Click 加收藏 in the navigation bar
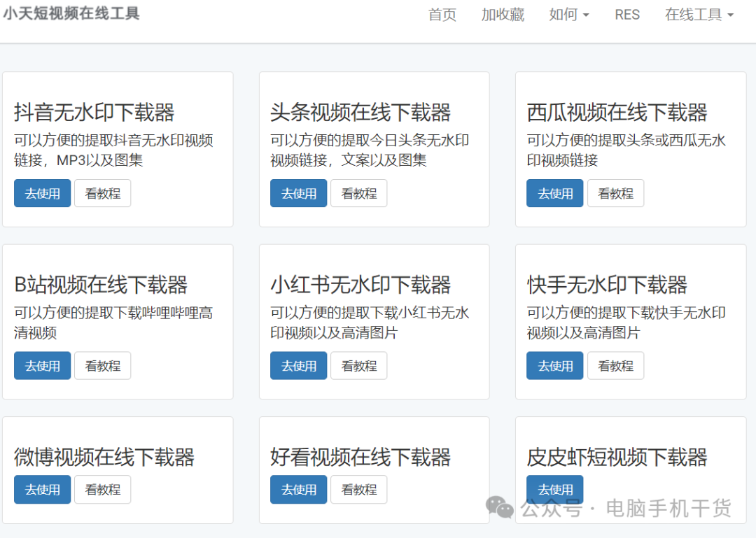 pyautogui.click(x=503, y=15)
